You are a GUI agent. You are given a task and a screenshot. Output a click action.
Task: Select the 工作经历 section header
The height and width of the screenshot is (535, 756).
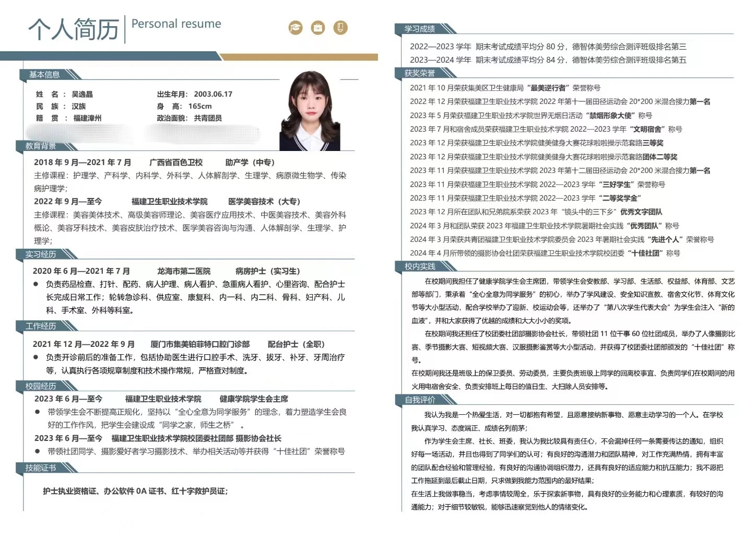[x=41, y=327]
